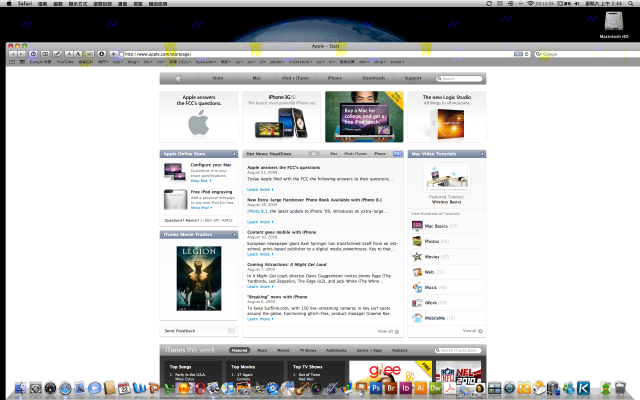Screen dimensions: 640x400
Task: Launch Illustrator from the Dock
Action: coord(420,388)
